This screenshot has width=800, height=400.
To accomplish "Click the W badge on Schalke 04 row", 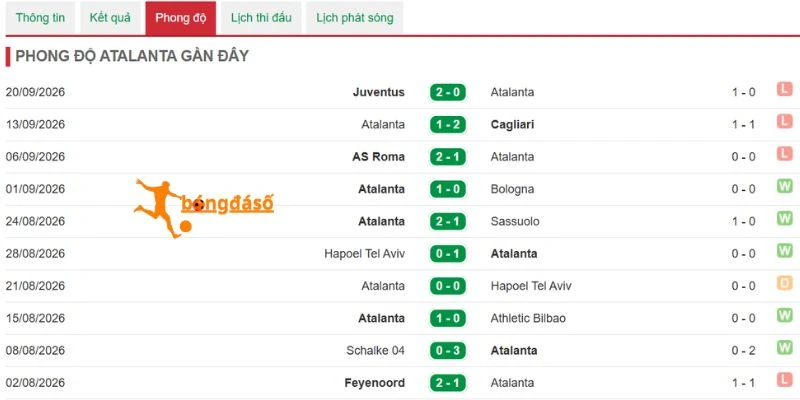I will 784,348.
